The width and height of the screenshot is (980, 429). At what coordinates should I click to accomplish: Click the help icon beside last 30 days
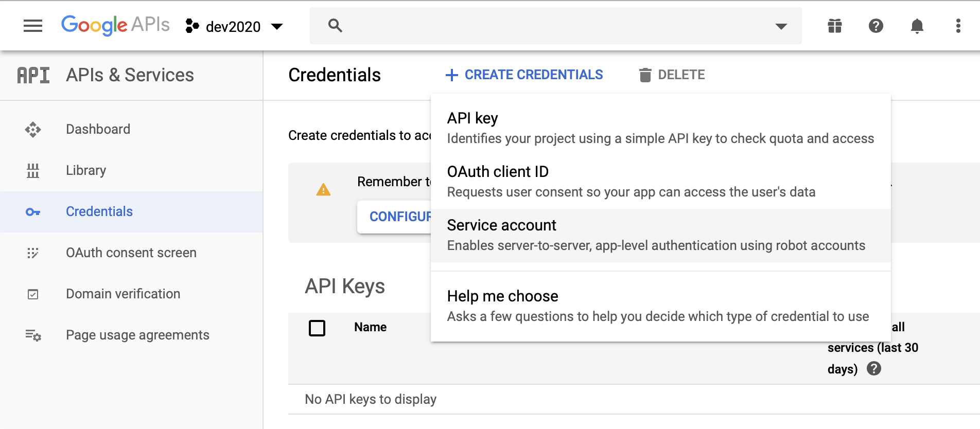click(874, 368)
